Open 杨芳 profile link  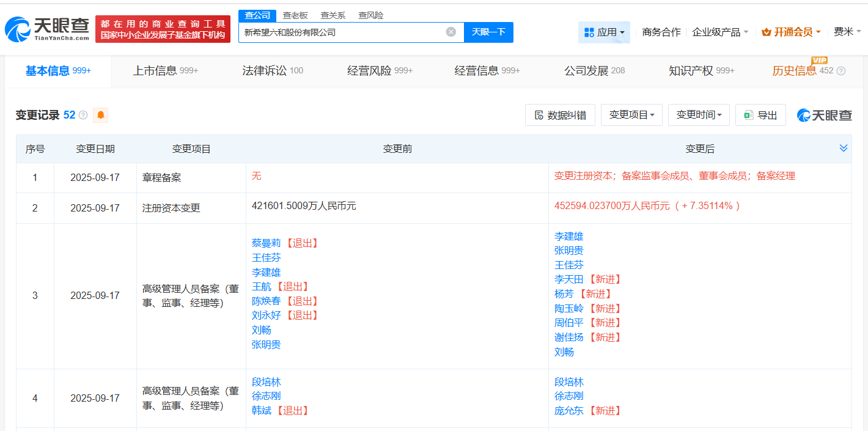564,294
